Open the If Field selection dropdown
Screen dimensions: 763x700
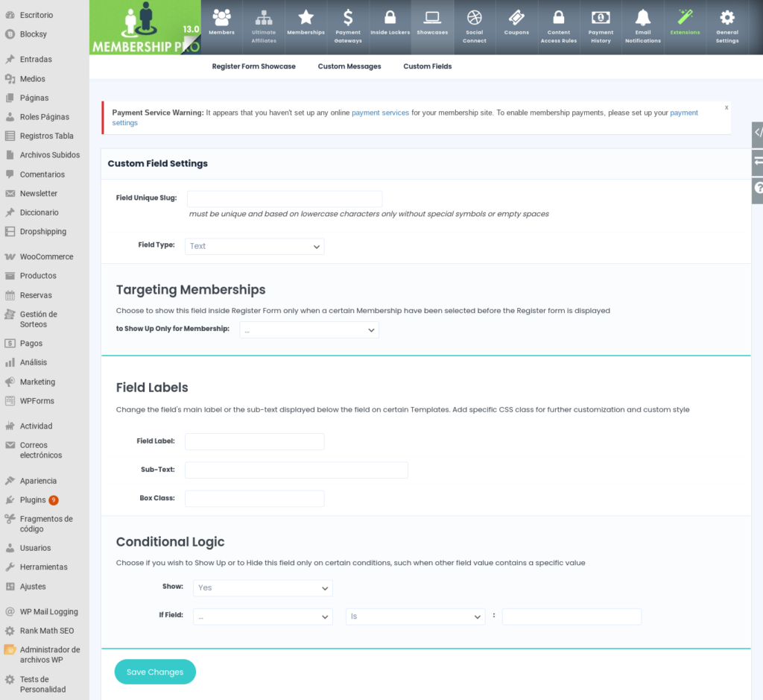pos(263,617)
